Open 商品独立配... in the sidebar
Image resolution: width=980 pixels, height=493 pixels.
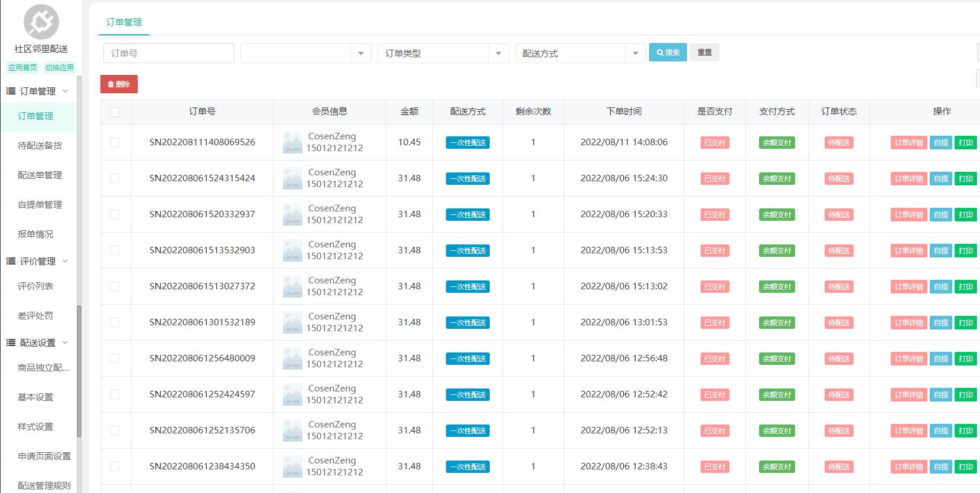(x=43, y=368)
